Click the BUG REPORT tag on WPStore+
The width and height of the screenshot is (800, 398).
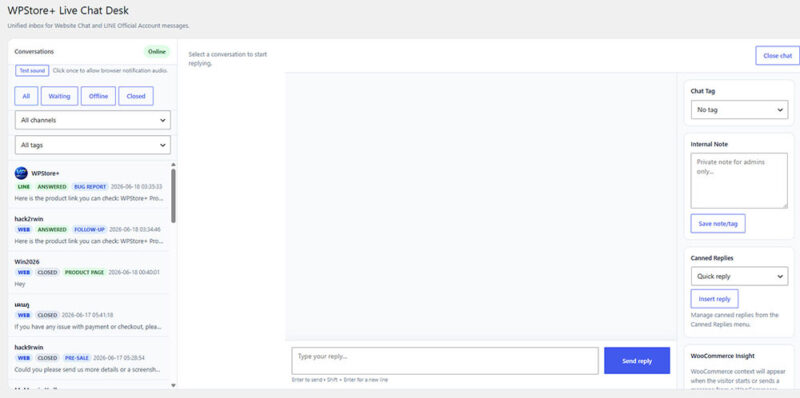point(90,187)
